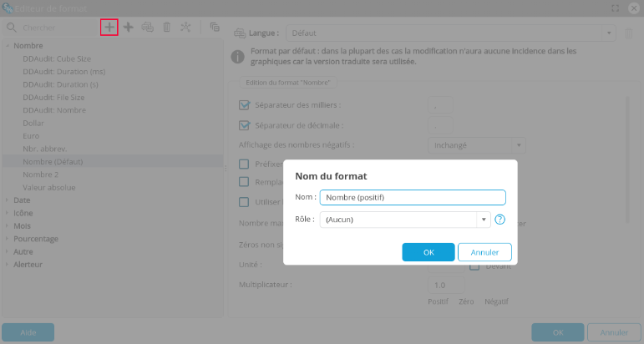Select the Euro format in the tree
Screen dimensions: 644x344
tap(32, 134)
